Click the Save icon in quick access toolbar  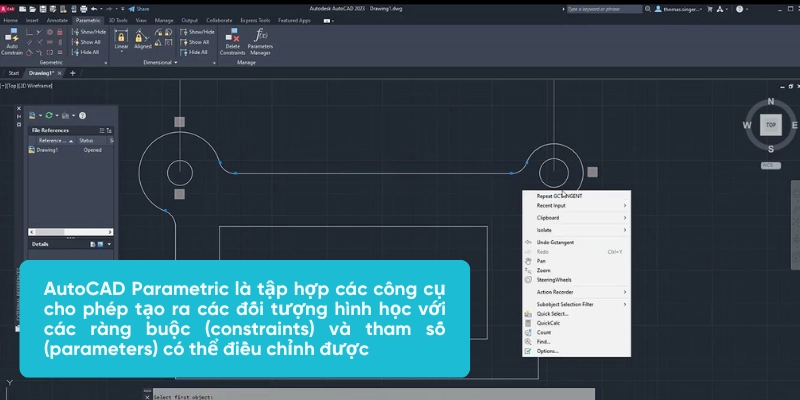[x=42, y=9]
